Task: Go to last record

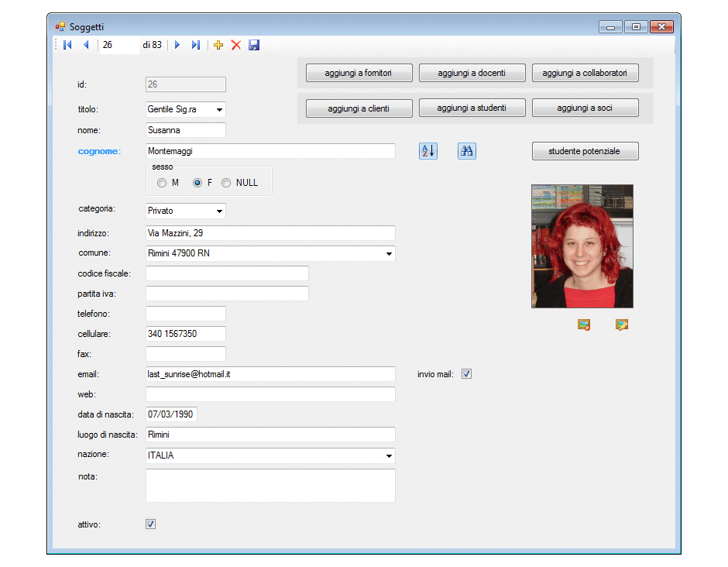Action: click(x=195, y=45)
